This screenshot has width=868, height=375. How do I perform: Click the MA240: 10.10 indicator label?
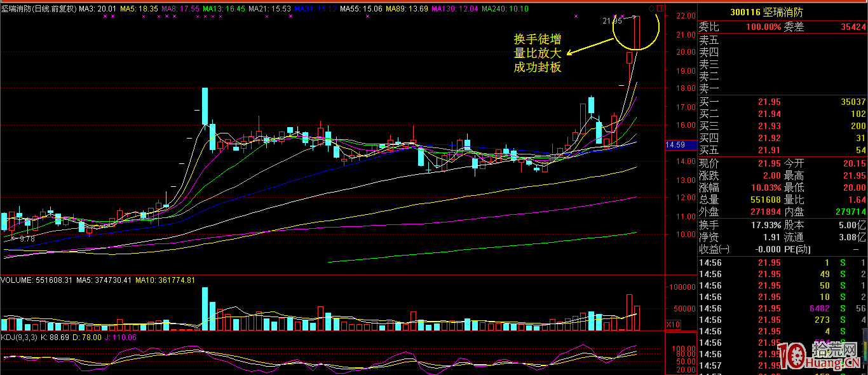505,9
